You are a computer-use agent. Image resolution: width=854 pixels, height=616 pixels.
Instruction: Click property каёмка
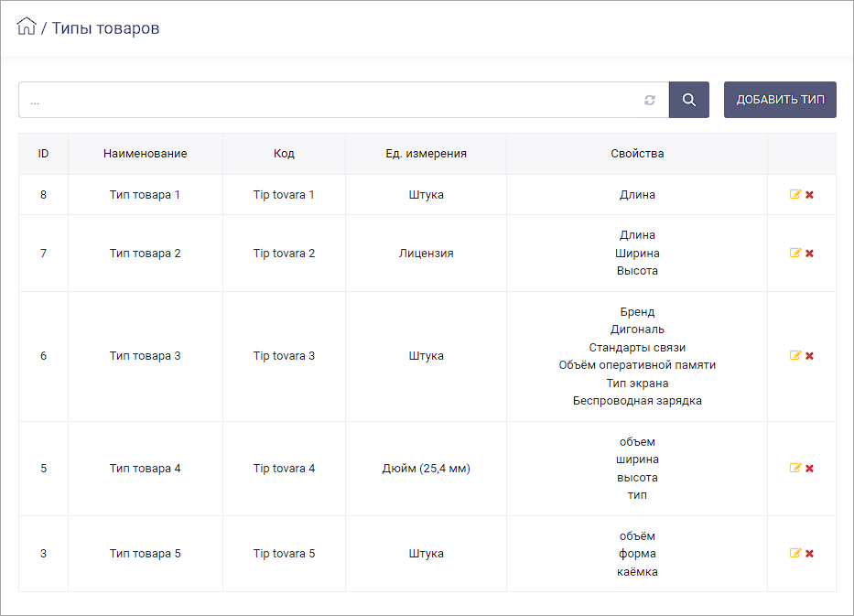tap(637, 572)
